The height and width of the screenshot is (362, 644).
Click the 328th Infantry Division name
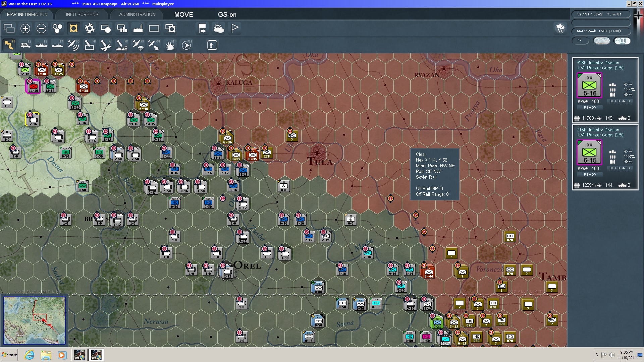pyautogui.click(x=598, y=63)
